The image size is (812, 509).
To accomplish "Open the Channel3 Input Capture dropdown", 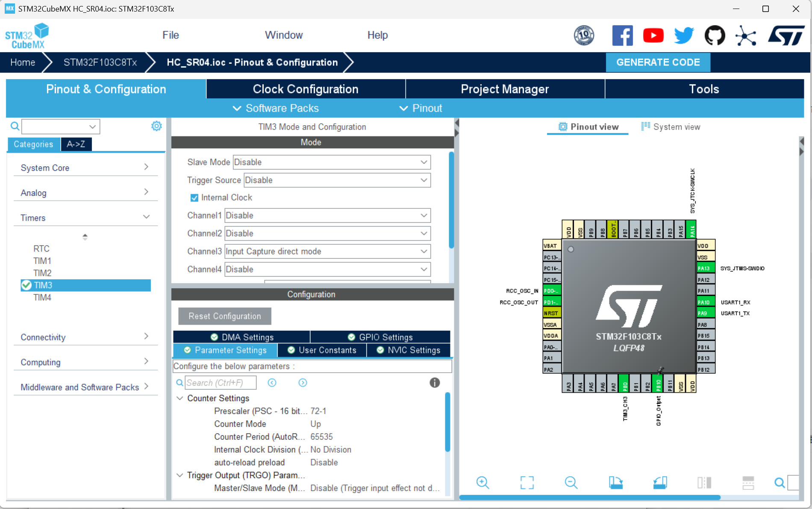I will click(327, 252).
